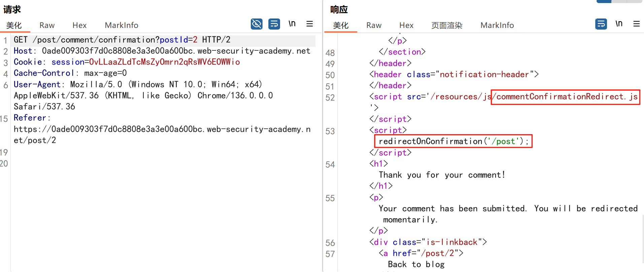644x272 pixels.
Task: Click line number 52 in response
Action: [330, 98]
